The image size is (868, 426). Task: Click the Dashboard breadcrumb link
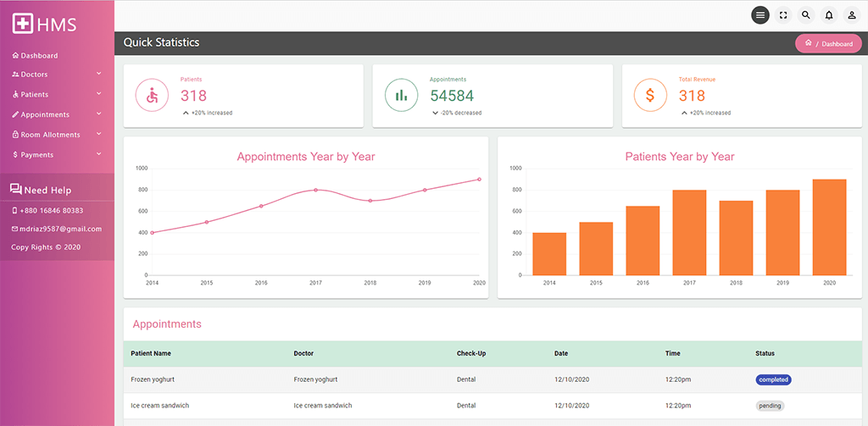click(837, 44)
